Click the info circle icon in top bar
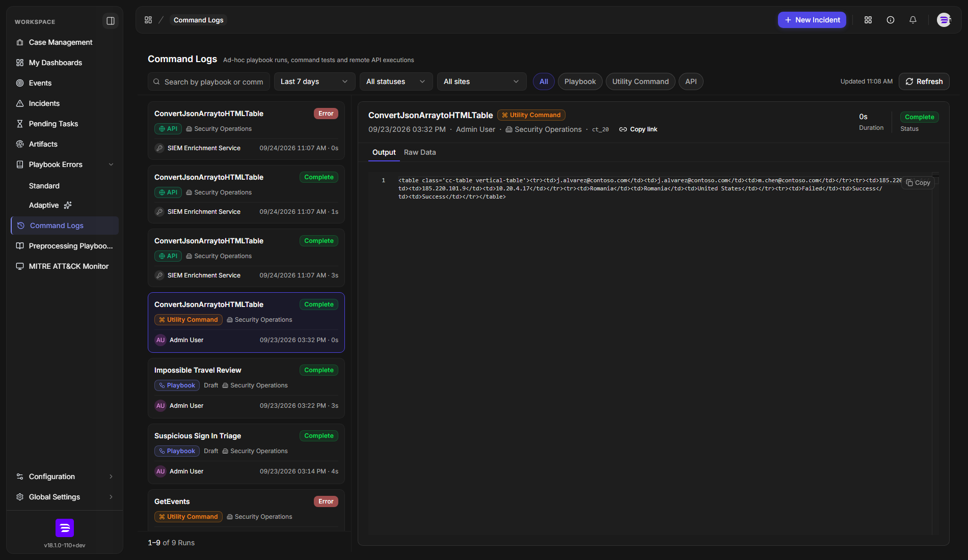The image size is (968, 560). pos(891,20)
